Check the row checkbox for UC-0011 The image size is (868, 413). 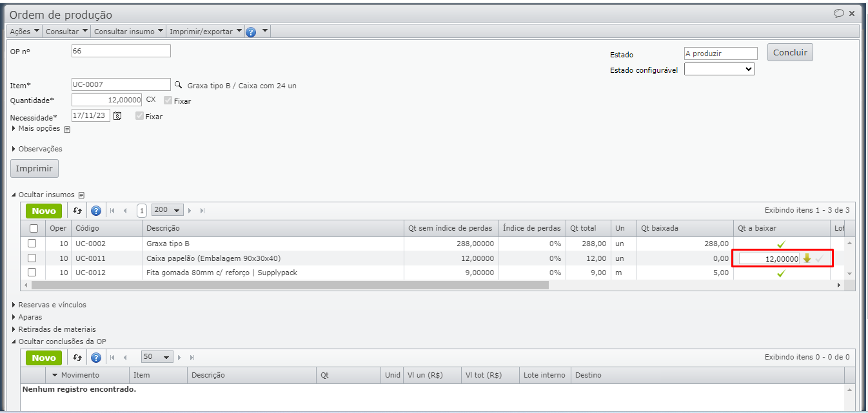tap(32, 258)
